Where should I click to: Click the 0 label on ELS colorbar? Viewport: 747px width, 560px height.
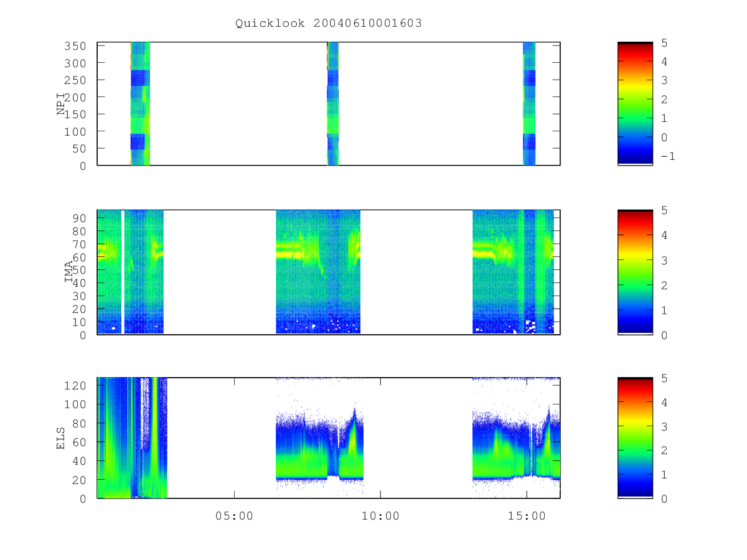(664, 498)
